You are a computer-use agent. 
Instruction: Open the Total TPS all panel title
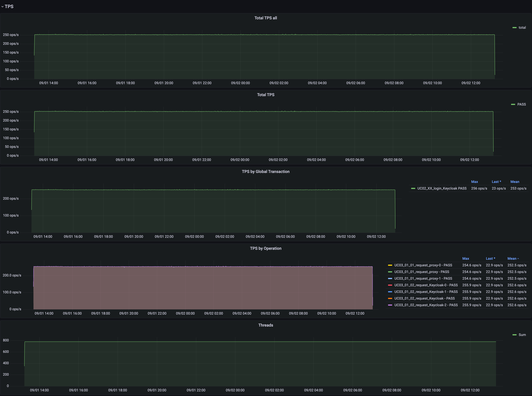pos(265,18)
